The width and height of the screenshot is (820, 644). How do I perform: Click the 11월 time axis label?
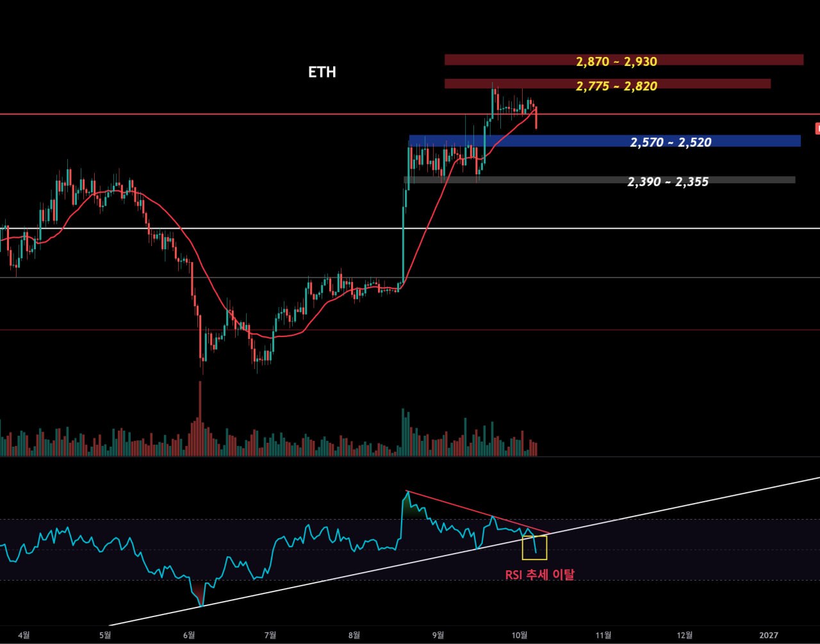(x=603, y=635)
